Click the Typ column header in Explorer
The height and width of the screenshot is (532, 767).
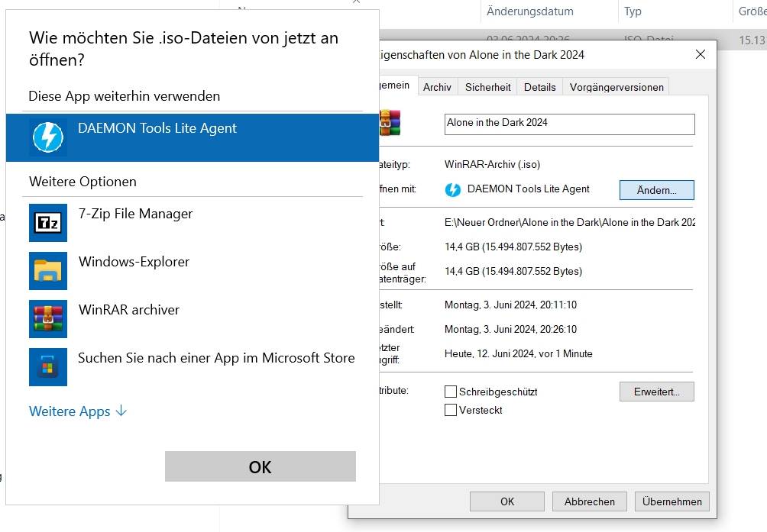click(633, 11)
